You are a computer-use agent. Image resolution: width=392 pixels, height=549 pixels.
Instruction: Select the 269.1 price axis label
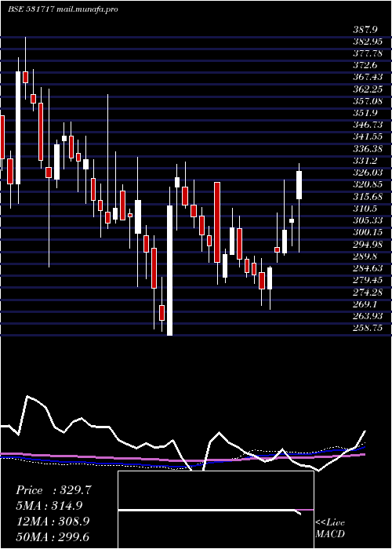pyautogui.click(x=365, y=304)
